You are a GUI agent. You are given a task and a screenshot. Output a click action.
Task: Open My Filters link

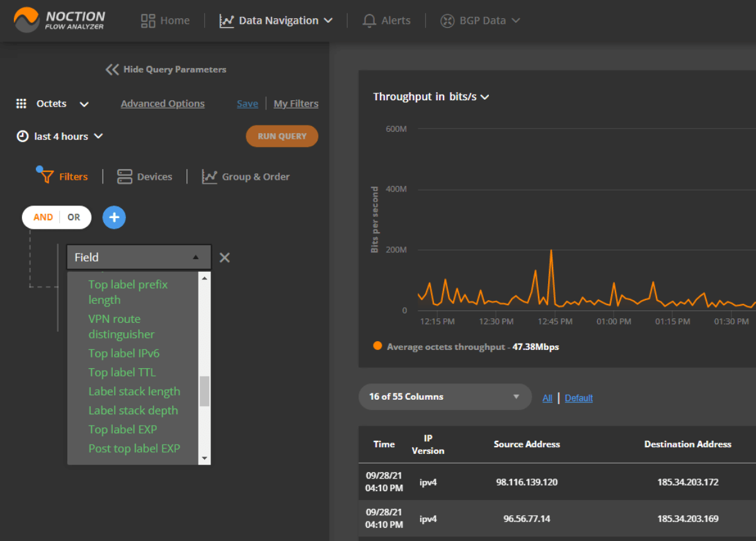[296, 104]
